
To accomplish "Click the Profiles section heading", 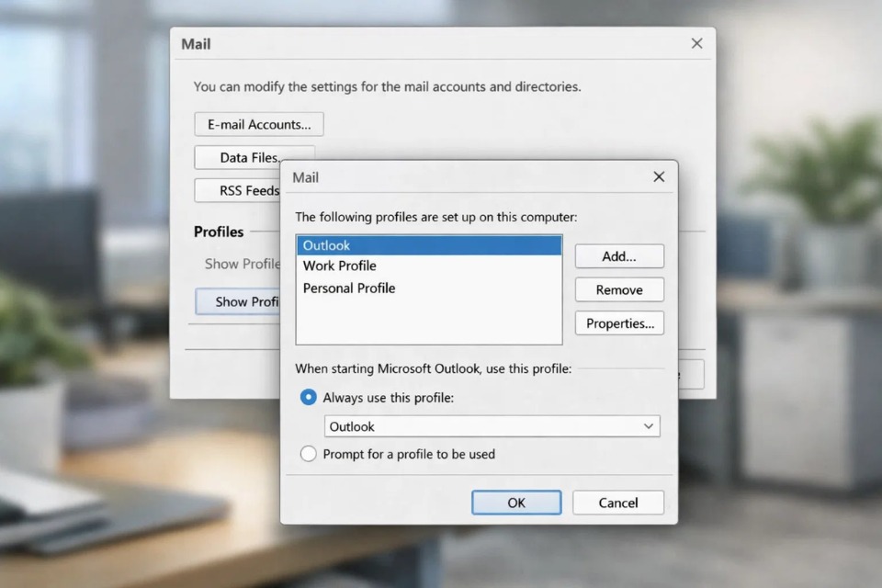I will click(x=218, y=232).
